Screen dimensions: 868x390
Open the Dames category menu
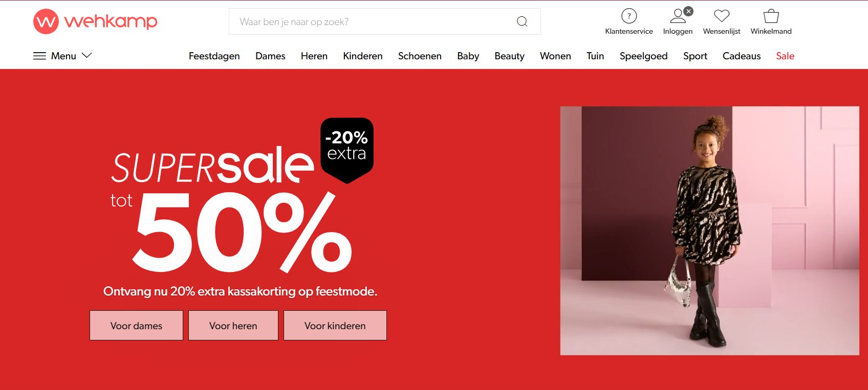point(270,56)
